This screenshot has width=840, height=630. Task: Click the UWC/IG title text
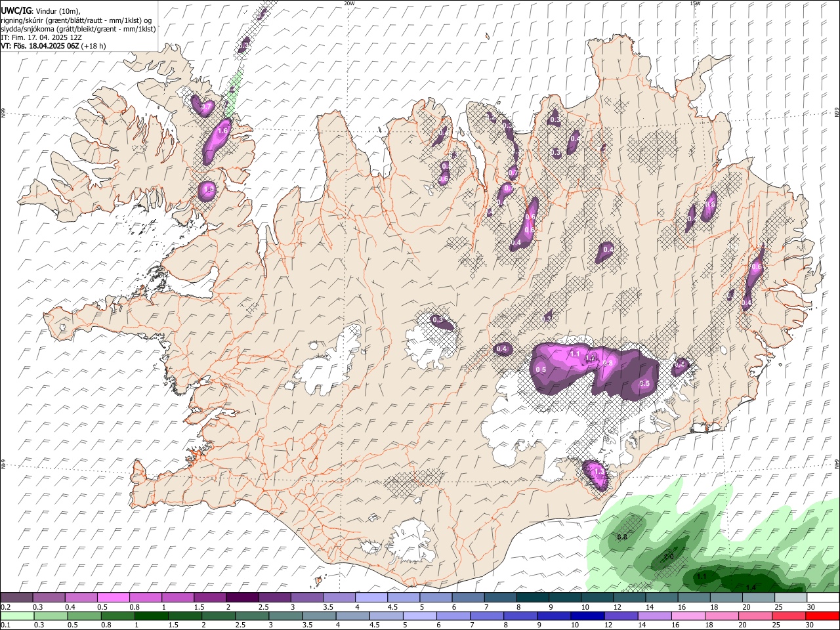tap(16, 11)
